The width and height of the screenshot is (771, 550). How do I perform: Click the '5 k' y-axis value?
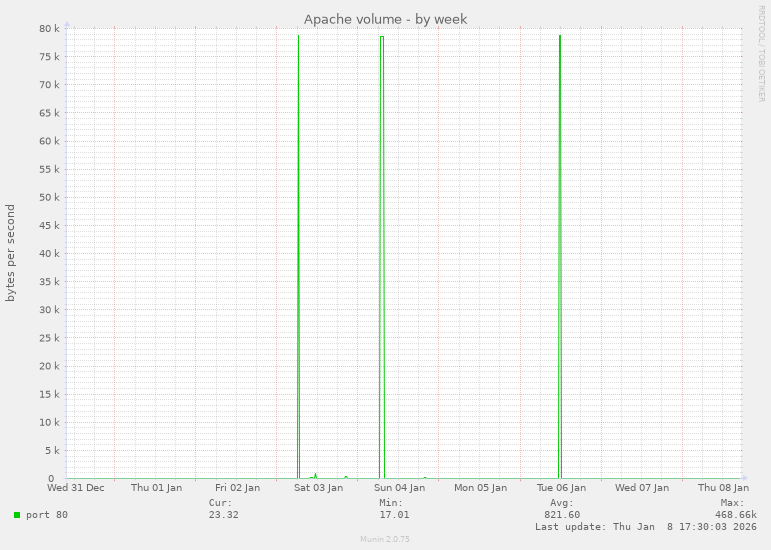52,450
